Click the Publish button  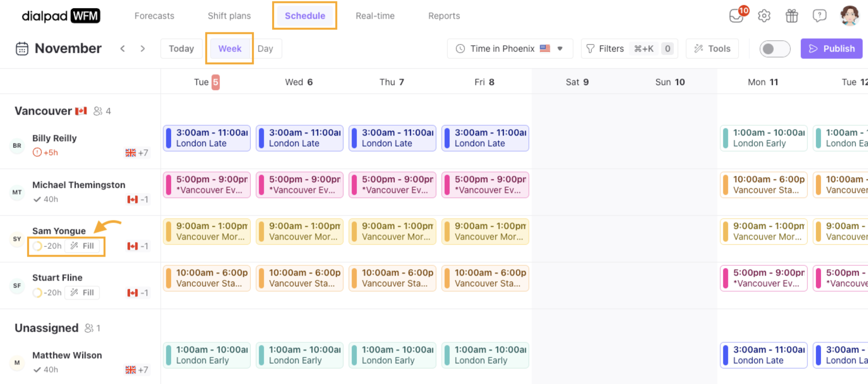tap(832, 48)
